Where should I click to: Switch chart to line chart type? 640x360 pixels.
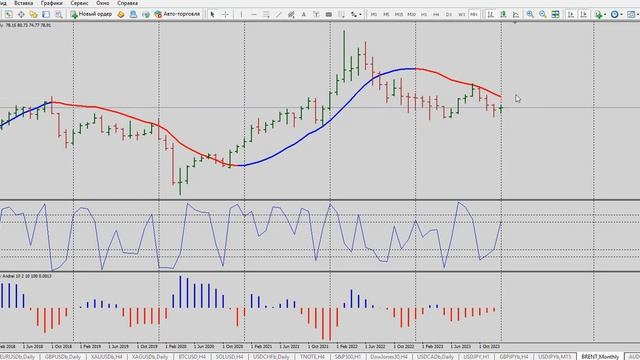(x=516, y=14)
